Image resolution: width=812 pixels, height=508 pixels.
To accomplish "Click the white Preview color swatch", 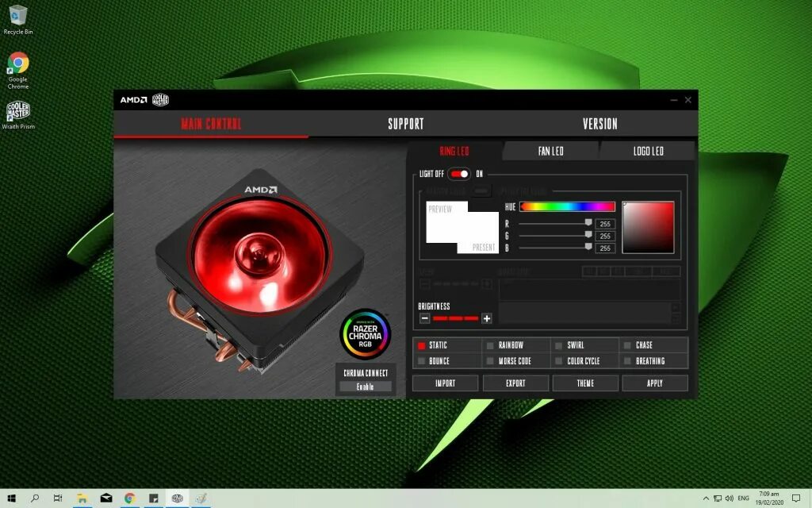I will [447, 222].
